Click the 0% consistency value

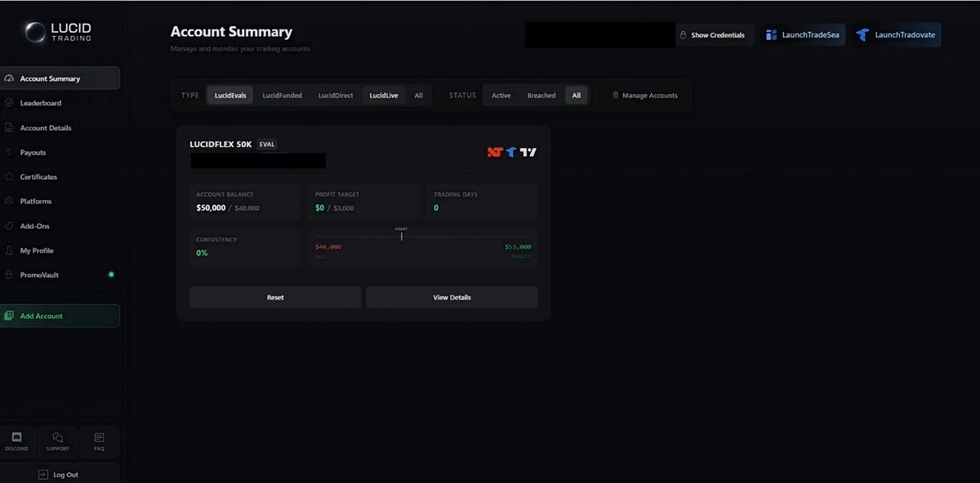tap(202, 253)
